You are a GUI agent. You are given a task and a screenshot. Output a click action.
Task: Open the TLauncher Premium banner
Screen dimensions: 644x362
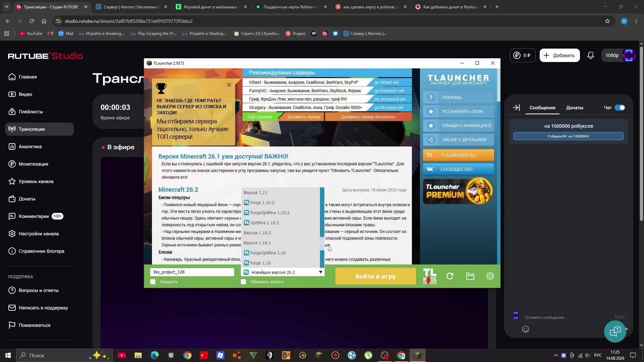tap(458, 191)
